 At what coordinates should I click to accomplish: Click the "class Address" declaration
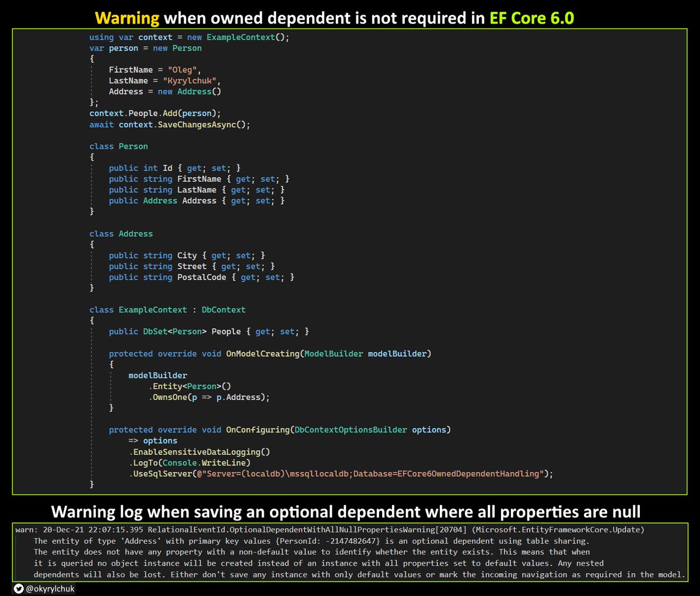(x=121, y=234)
